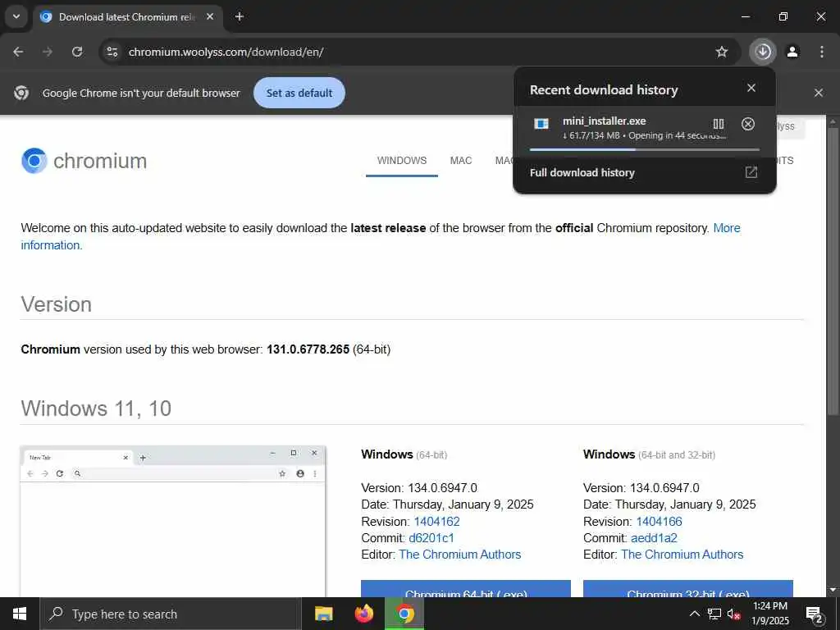View site information icon in address bar
The image size is (840, 630).
(112, 52)
